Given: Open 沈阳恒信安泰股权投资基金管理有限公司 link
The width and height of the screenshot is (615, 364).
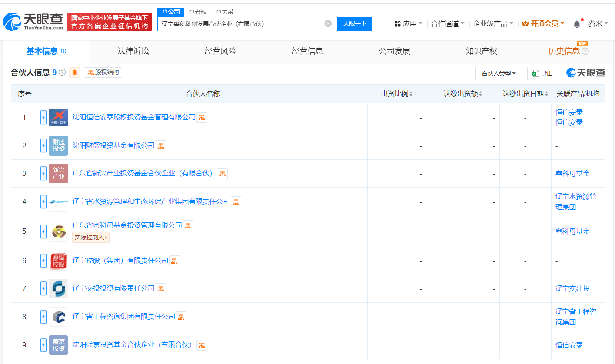Looking at the screenshot, I should point(134,117).
